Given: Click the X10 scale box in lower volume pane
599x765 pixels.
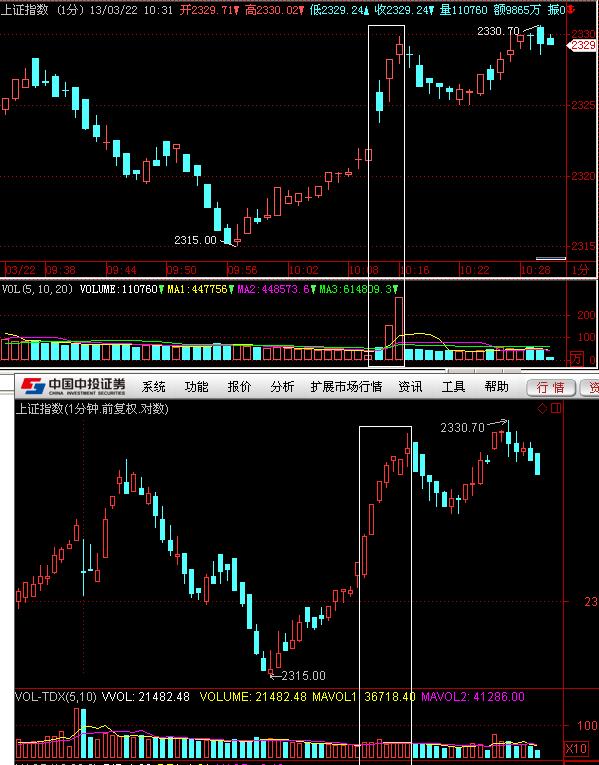Looking at the screenshot, I should [x=576, y=748].
